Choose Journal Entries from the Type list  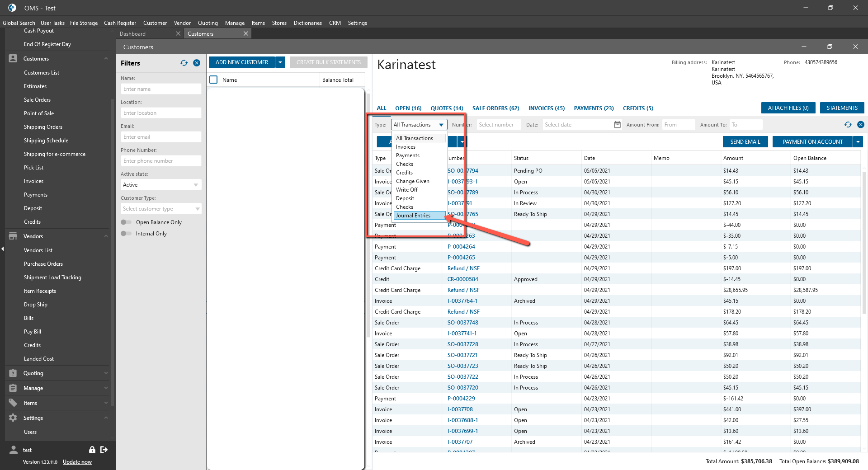pos(413,216)
